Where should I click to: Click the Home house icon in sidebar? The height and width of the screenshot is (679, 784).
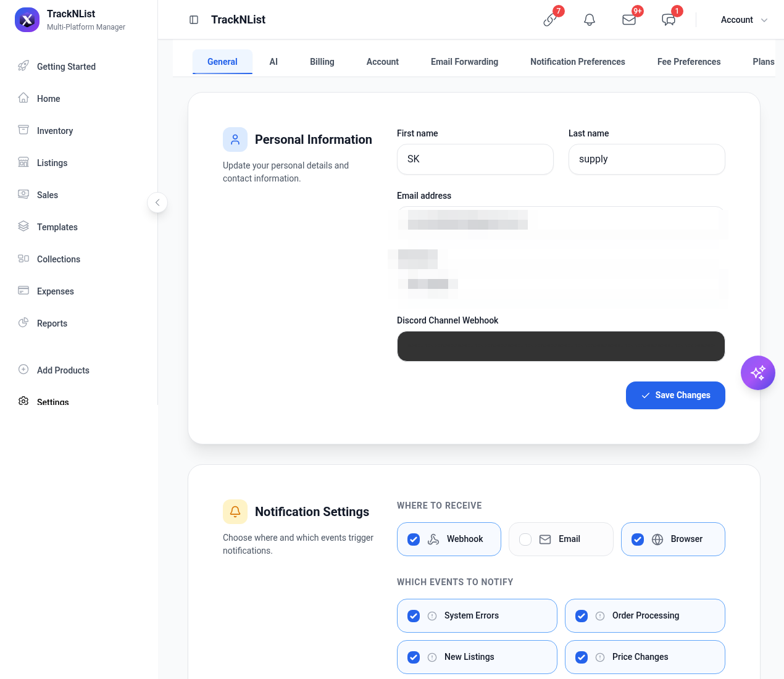click(23, 98)
